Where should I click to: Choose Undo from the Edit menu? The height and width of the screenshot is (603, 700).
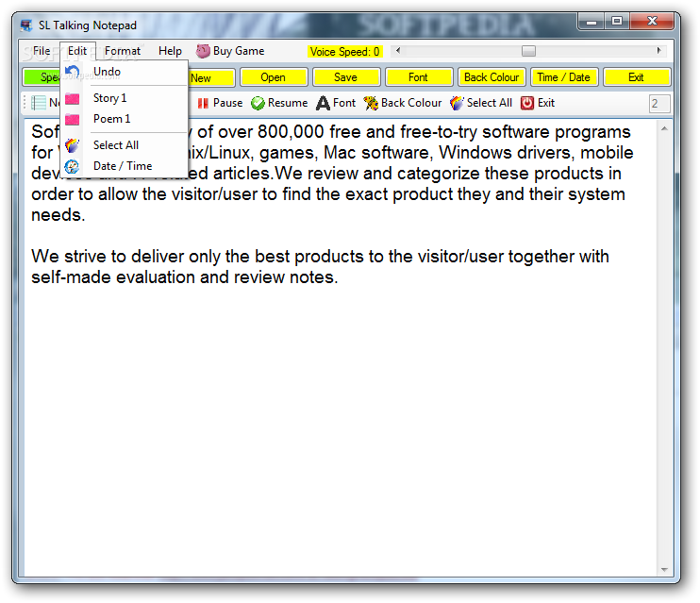click(x=124, y=72)
